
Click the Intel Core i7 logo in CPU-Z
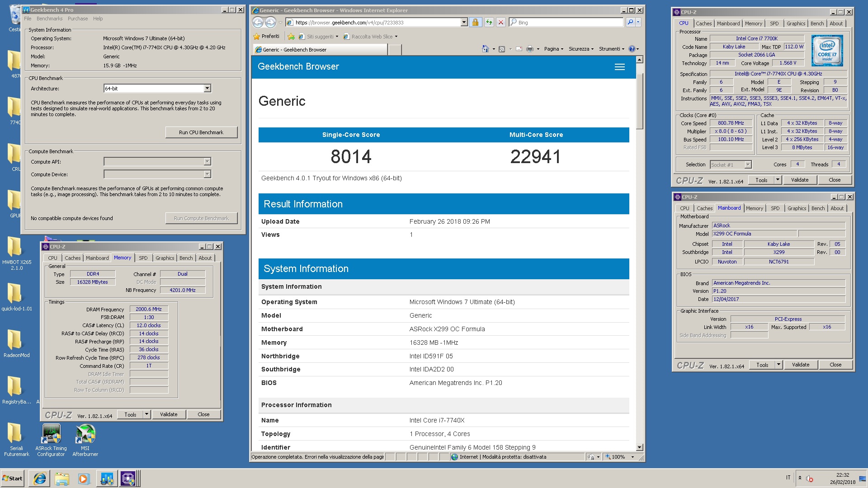(827, 51)
